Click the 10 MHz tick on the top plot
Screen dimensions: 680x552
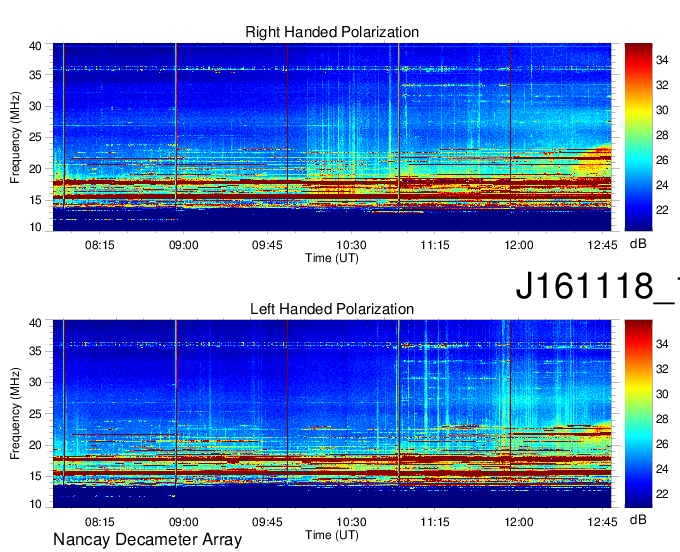tap(35, 227)
